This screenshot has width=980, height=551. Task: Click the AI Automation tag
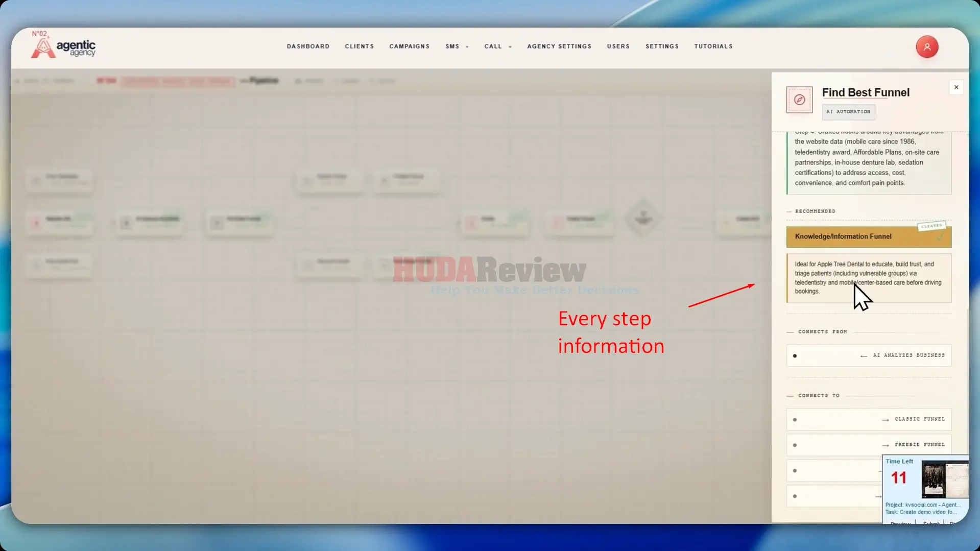click(x=848, y=112)
